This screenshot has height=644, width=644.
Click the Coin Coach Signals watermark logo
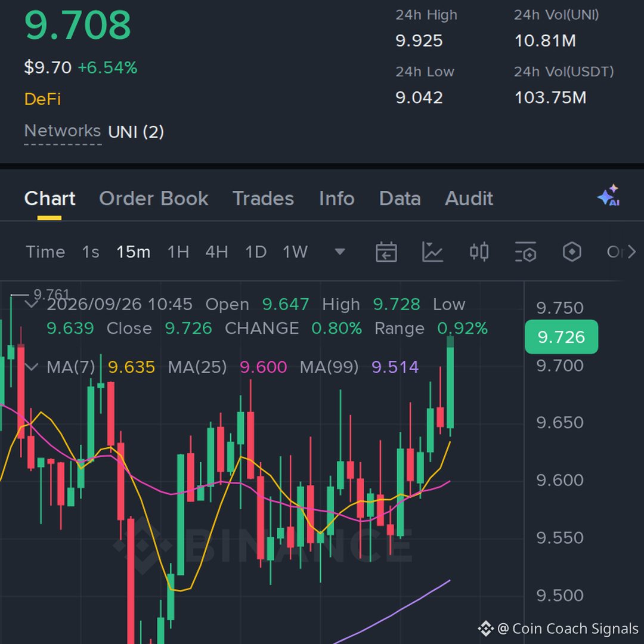point(485,628)
